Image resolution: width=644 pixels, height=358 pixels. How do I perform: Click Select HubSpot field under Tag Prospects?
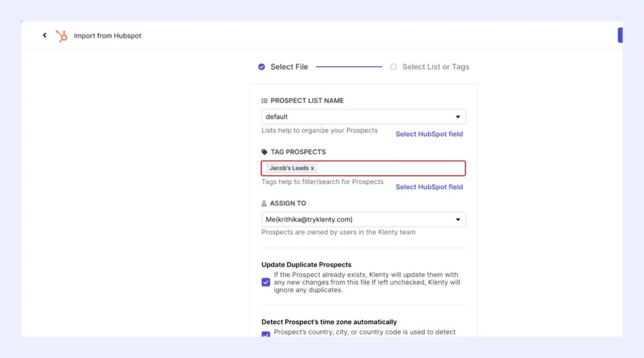(429, 187)
